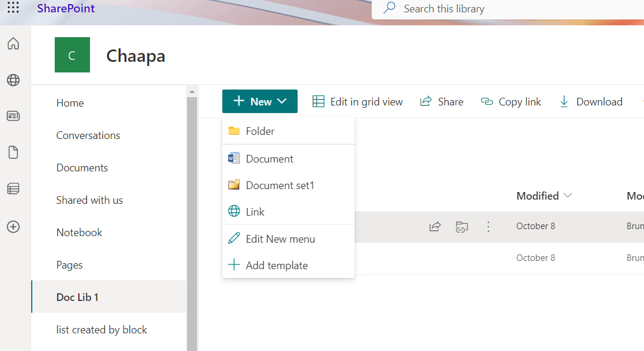Choose Add template option
Viewport: 644px width, 351px height.
pyautogui.click(x=288, y=266)
